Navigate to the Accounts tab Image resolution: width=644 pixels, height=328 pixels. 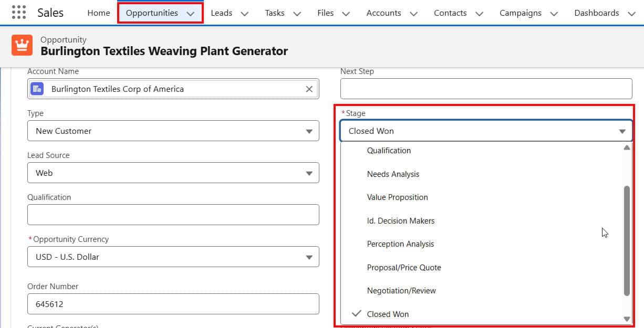point(383,13)
